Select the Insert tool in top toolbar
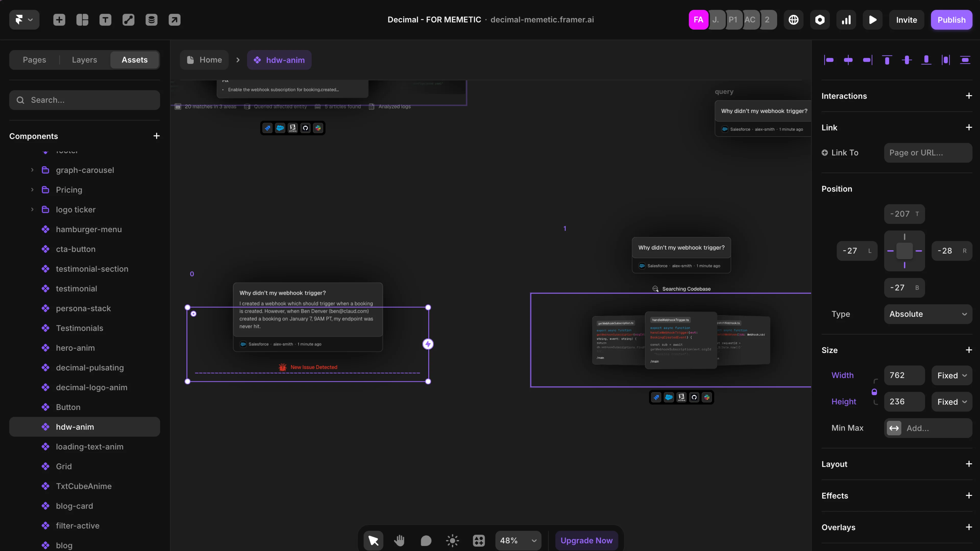Viewport: 980px width, 551px height. tap(59, 19)
